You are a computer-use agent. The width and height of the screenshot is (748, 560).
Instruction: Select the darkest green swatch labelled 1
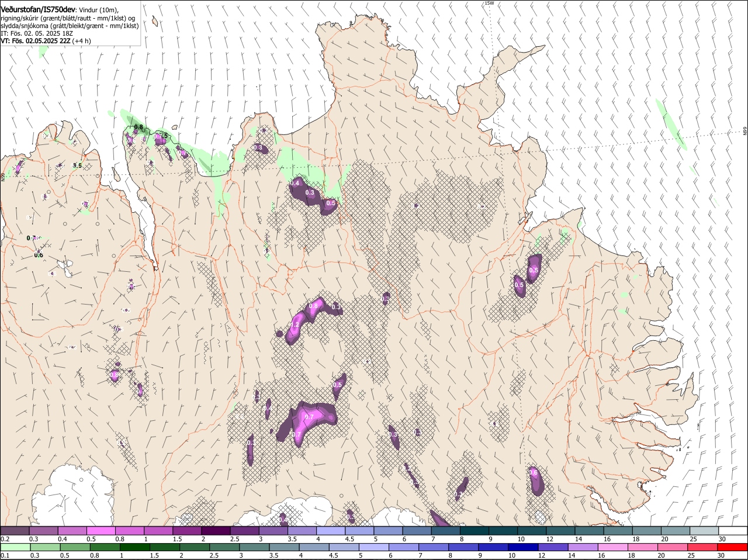click(x=134, y=547)
